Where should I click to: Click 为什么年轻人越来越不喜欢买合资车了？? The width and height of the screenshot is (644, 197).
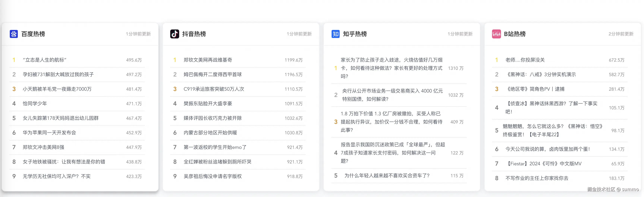(387, 176)
